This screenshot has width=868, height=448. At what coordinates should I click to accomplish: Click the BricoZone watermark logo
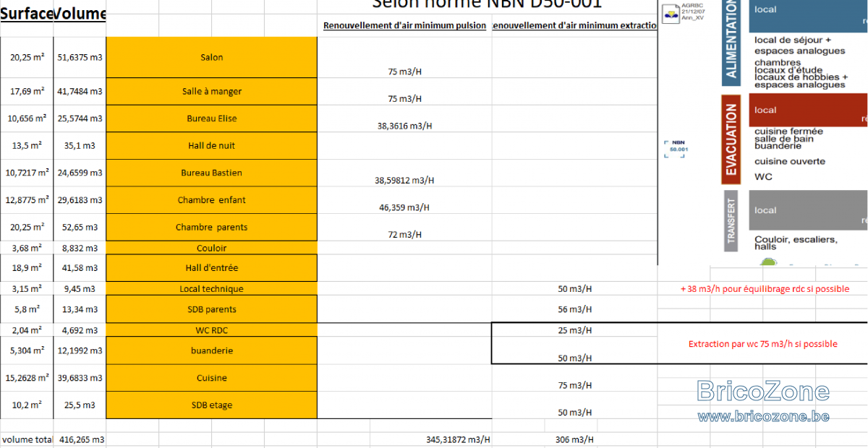click(763, 392)
